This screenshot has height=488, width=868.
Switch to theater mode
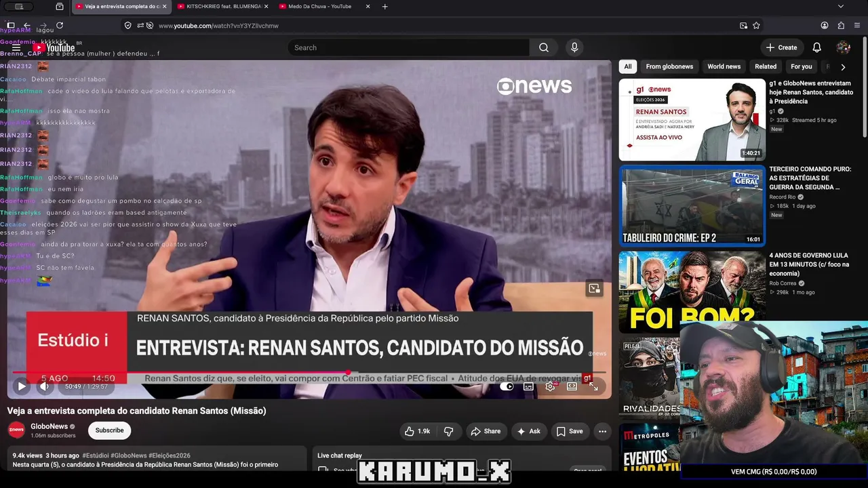(572, 386)
